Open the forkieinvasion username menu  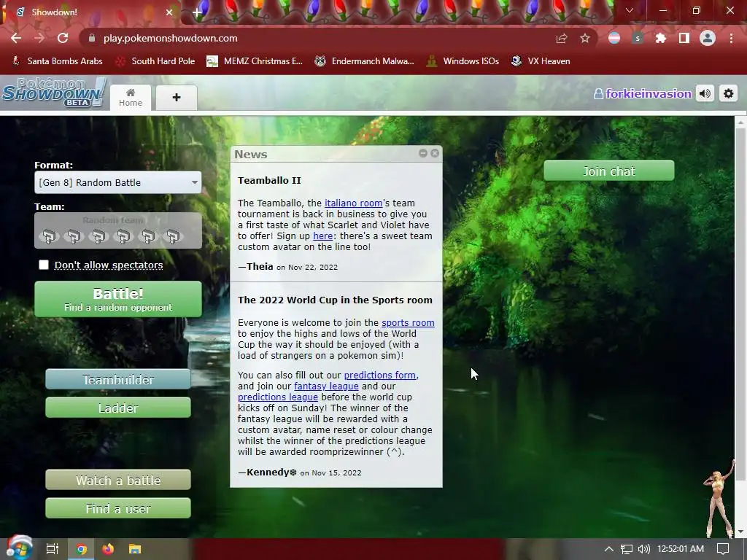(643, 93)
